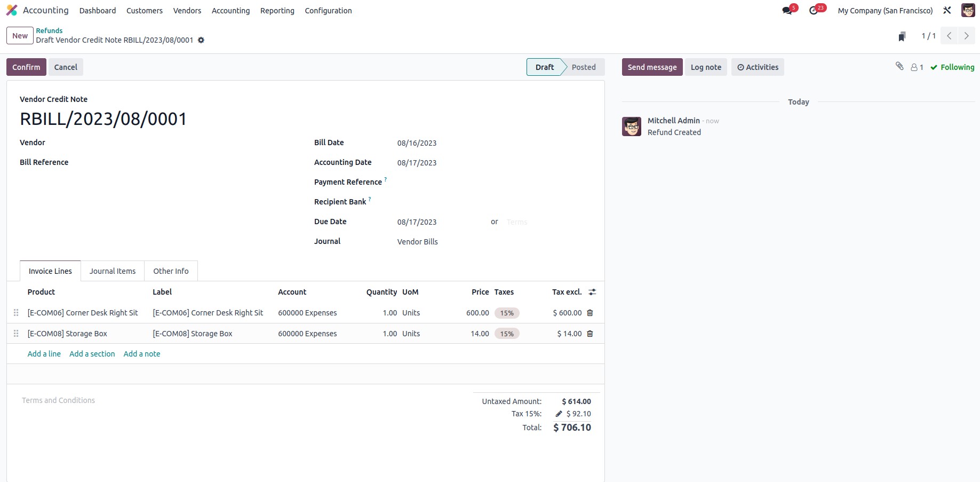Click Add a line link
Viewport: 980px width, 482px height.
(44, 354)
